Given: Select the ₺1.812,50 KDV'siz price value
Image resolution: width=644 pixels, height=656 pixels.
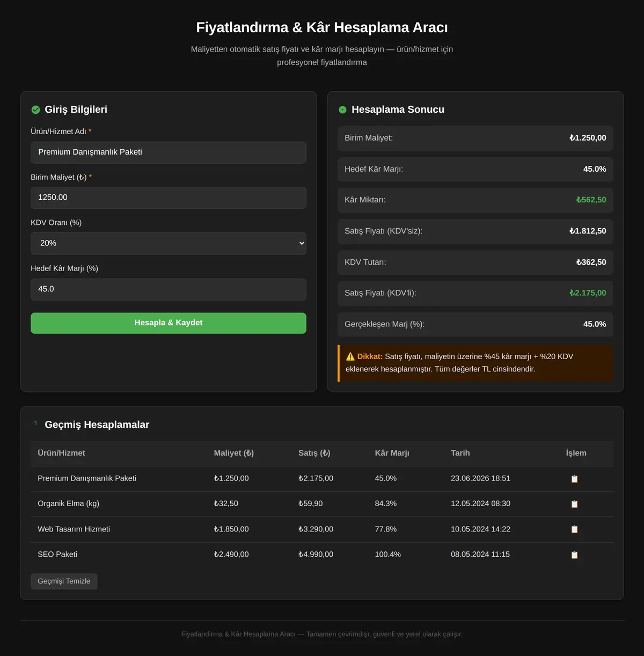Looking at the screenshot, I should [x=588, y=231].
